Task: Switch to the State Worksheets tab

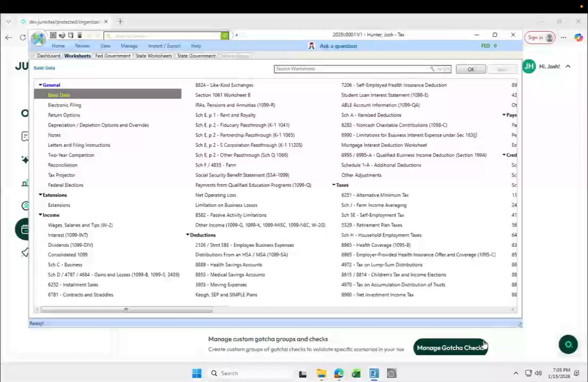Action: coord(154,56)
